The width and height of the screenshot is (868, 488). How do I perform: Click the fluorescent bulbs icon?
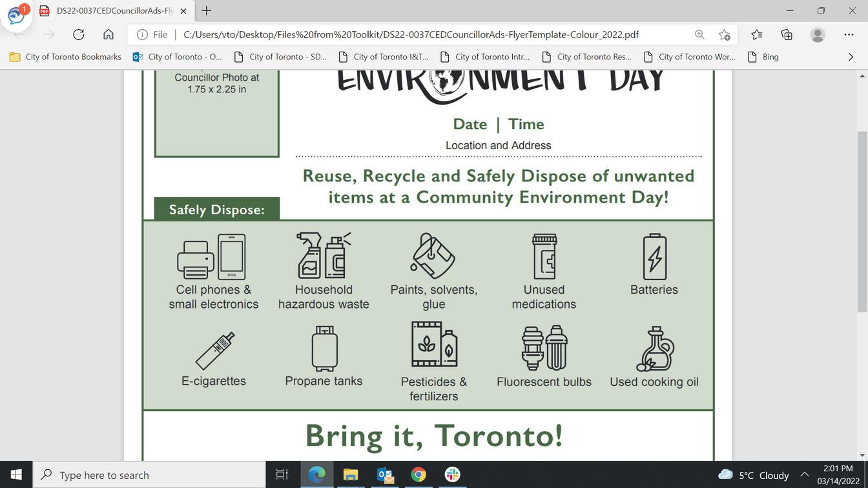click(544, 348)
